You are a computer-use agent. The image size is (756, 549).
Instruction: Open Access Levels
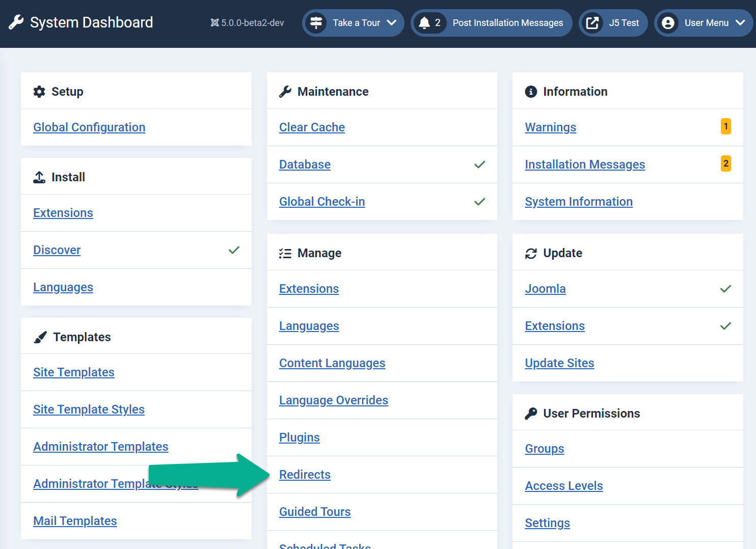[x=564, y=486]
